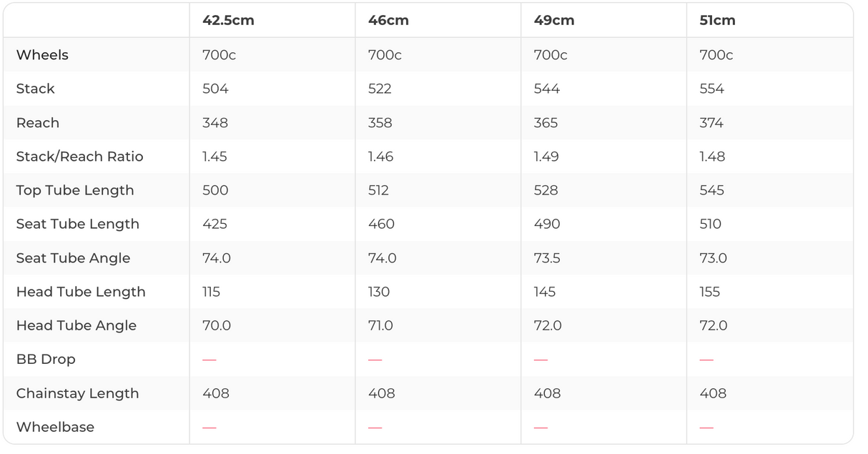Screen dimensions: 868x454
Task: Select the Seat Tube Angle row label
Action: tap(73, 258)
